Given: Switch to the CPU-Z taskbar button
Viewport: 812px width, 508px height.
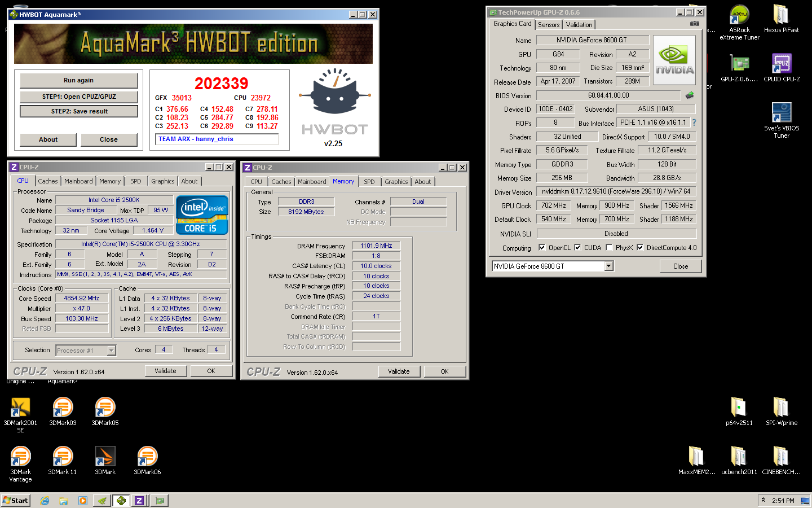Looking at the screenshot, I should click(x=139, y=500).
